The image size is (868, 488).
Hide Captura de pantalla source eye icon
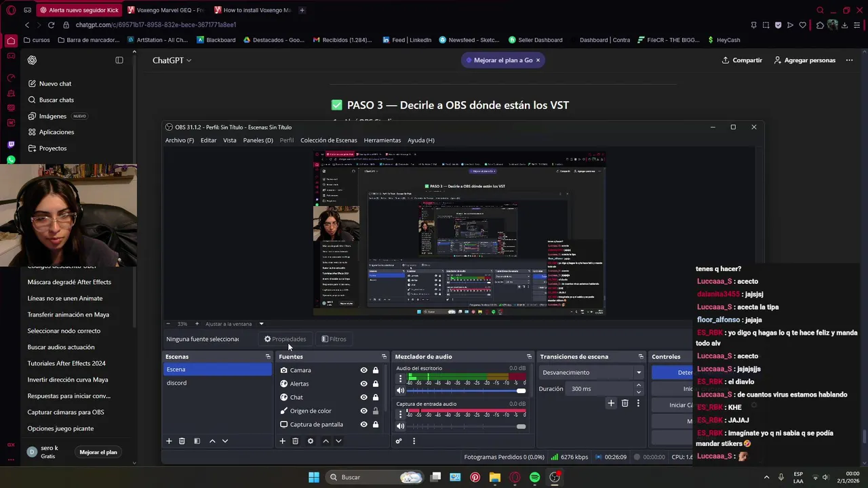point(363,424)
